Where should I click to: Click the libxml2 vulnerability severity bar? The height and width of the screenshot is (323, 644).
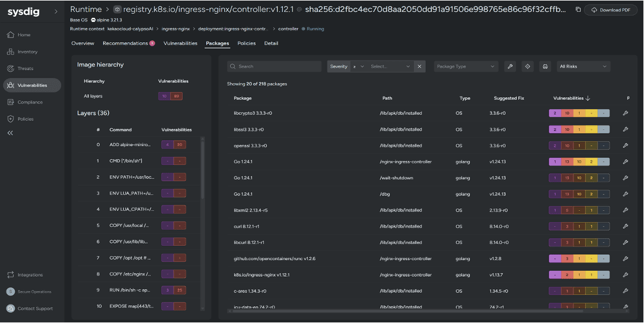(x=579, y=210)
